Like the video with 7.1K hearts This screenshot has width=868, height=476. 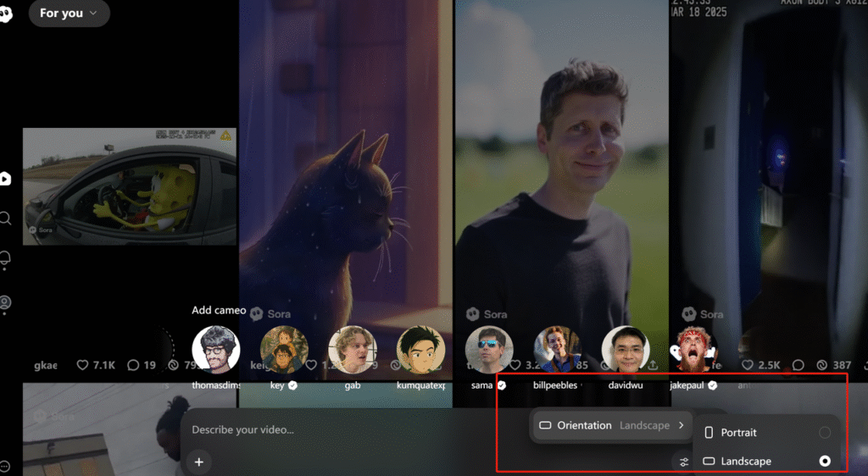pyautogui.click(x=83, y=365)
